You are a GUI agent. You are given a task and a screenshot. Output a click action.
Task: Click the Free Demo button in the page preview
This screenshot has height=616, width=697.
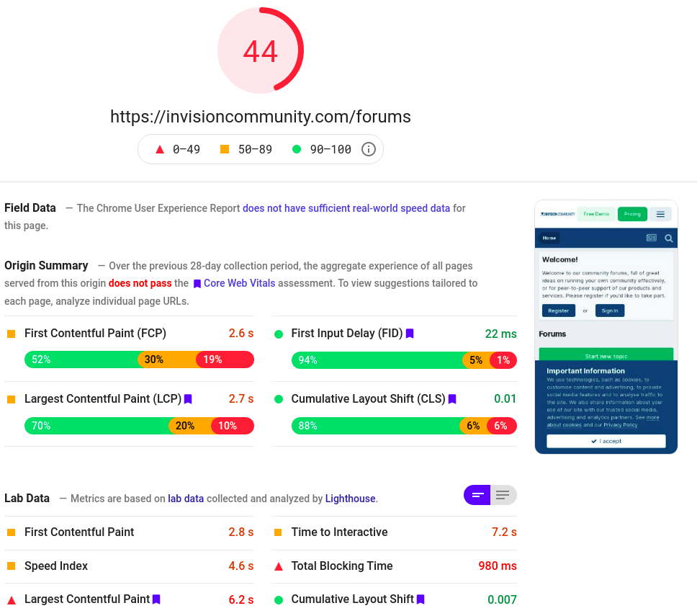(x=596, y=214)
